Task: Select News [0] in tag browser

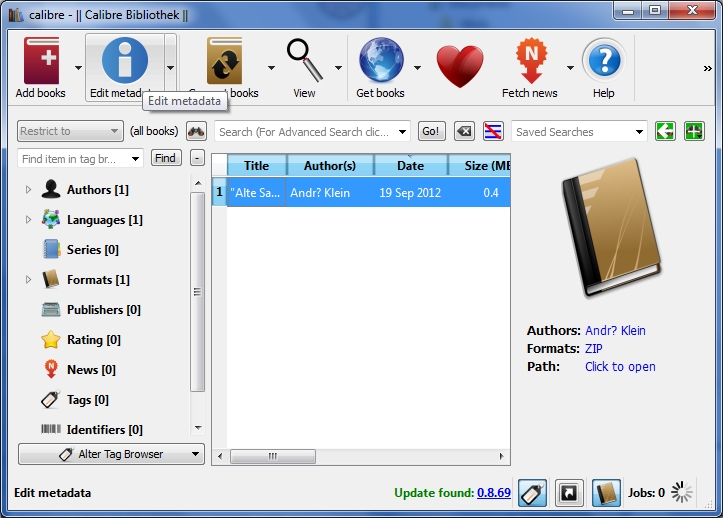Action: (x=91, y=369)
